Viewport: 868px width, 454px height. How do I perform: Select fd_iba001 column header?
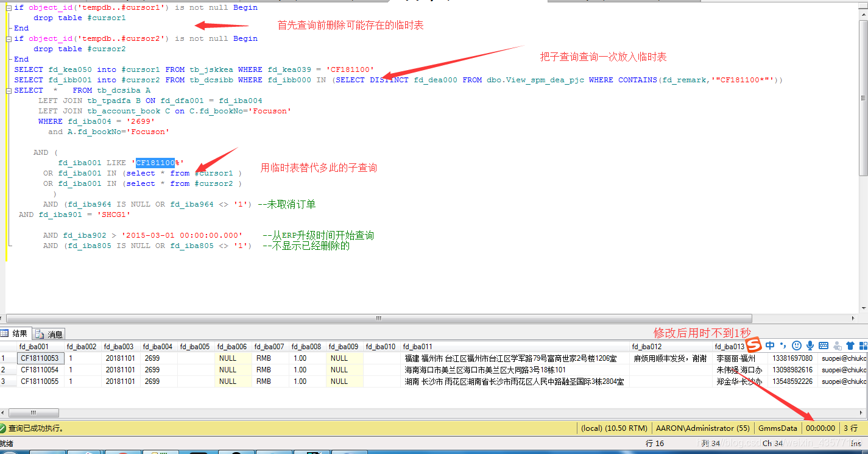[40, 347]
